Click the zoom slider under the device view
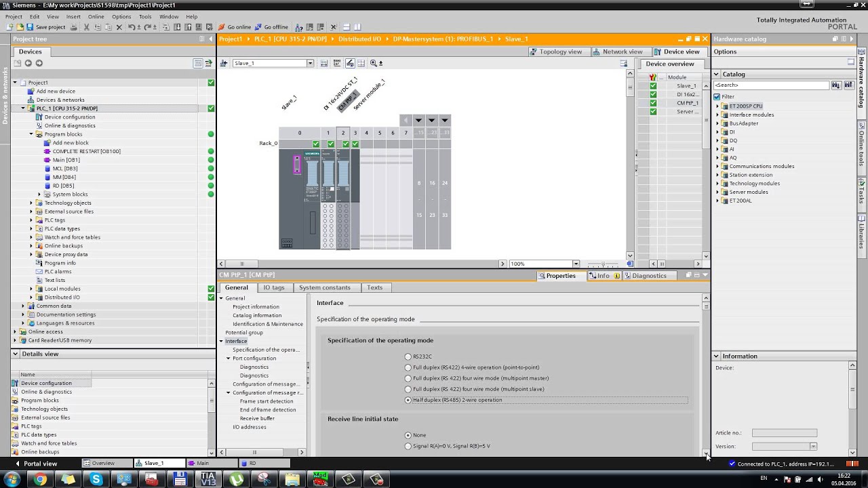This screenshot has width=868, height=488. [604, 264]
